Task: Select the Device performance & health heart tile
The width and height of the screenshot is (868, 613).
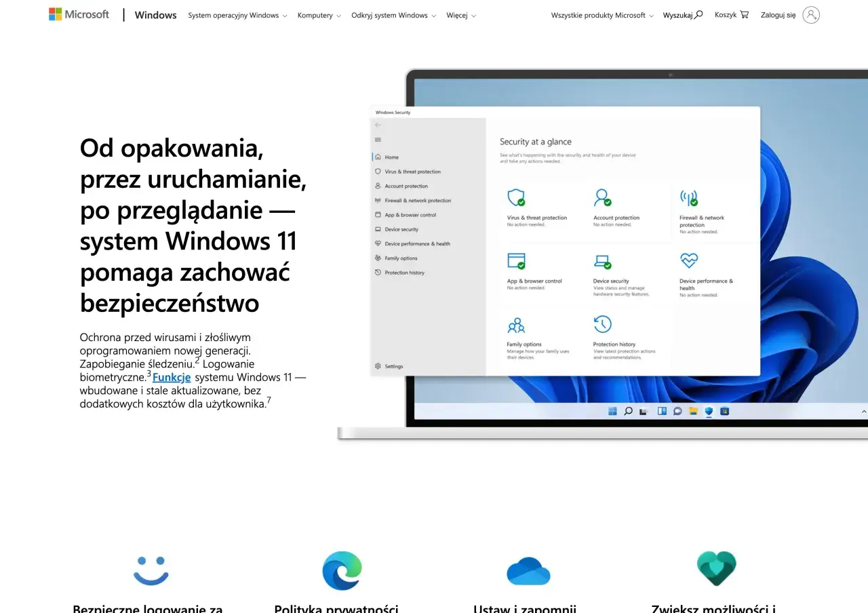Action: click(690, 260)
